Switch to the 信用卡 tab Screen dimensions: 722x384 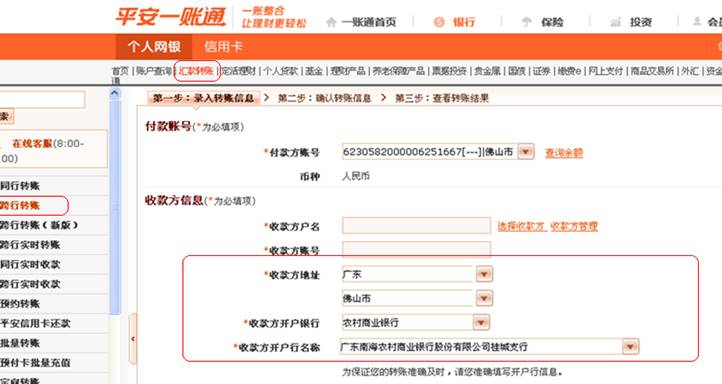point(223,47)
